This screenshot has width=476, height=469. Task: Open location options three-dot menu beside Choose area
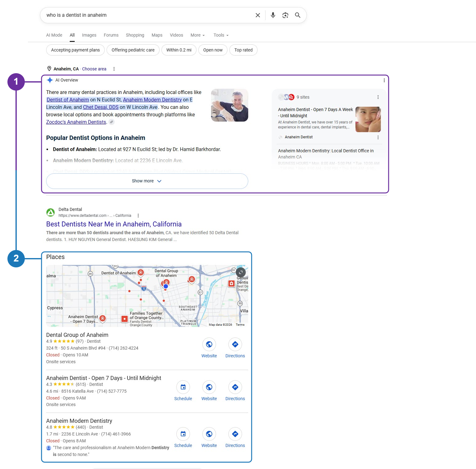[114, 69]
